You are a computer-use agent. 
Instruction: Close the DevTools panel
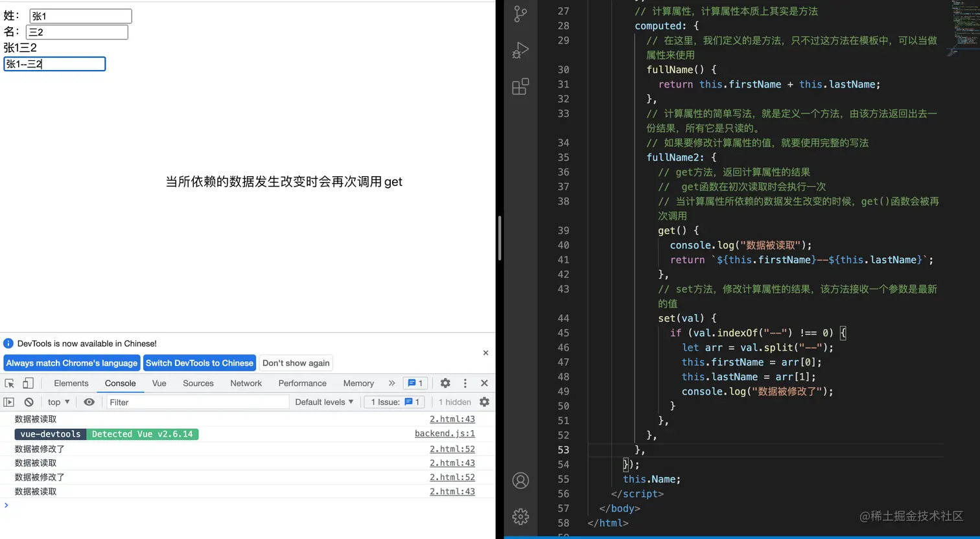click(x=484, y=384)
